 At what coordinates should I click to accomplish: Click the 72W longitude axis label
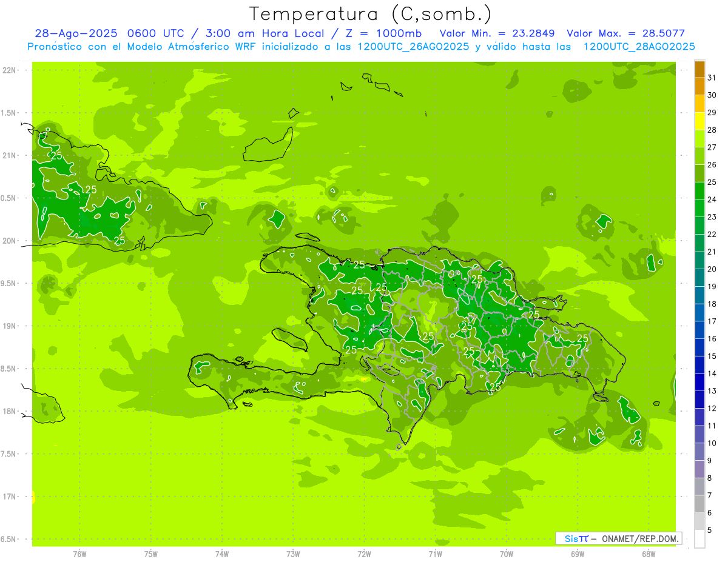click(x=364, y=554)
